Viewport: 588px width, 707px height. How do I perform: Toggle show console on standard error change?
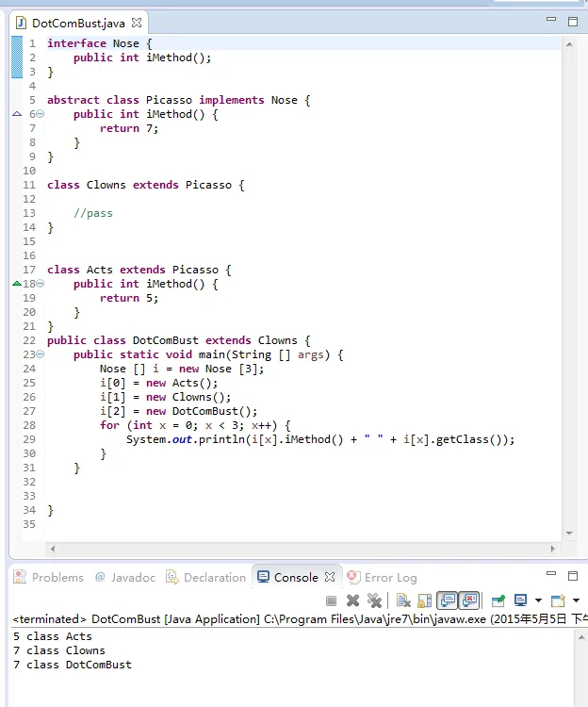468,600
